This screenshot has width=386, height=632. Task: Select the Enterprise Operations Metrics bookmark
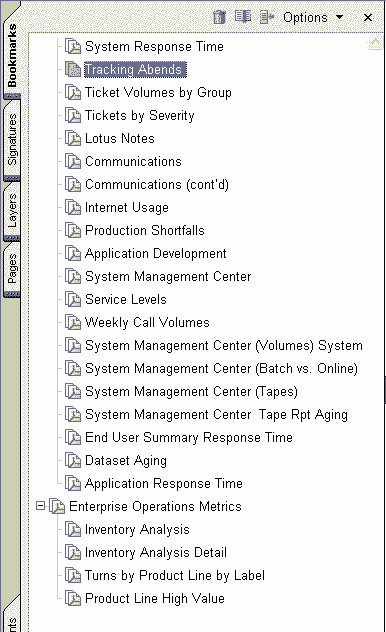(x=155, y=506)
